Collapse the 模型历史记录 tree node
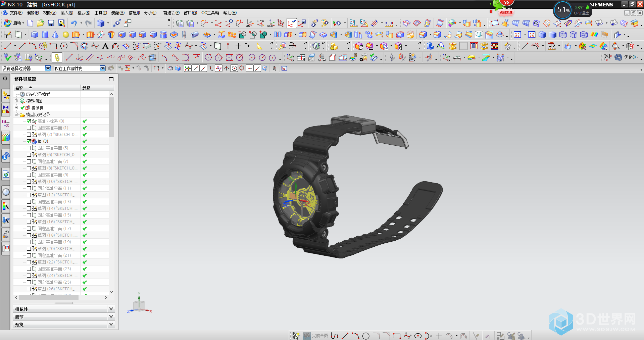The width and height of the screenshot is (644, 340). [16, 114]
